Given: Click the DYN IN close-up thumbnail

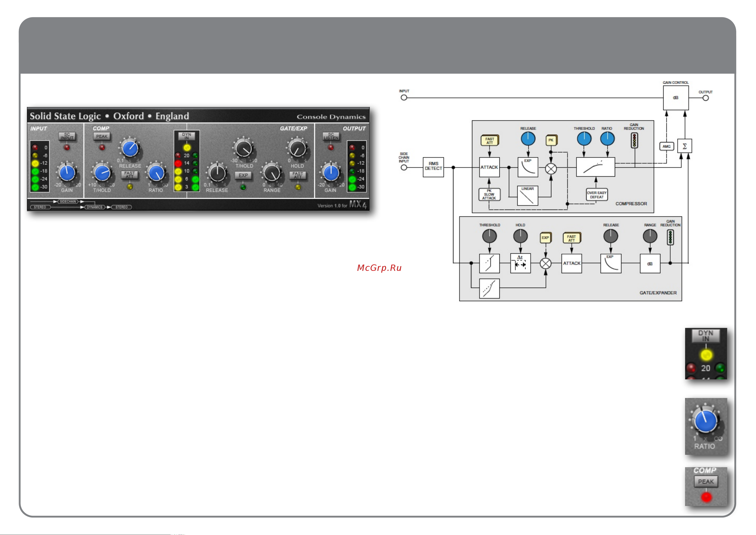Looking at the screenshot, I should tap(706, 354).
